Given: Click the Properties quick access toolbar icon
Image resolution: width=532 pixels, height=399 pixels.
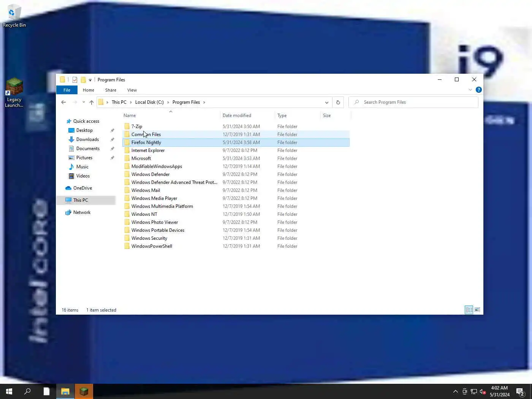Looking at the screenshot, I should [x=75, y=80].
